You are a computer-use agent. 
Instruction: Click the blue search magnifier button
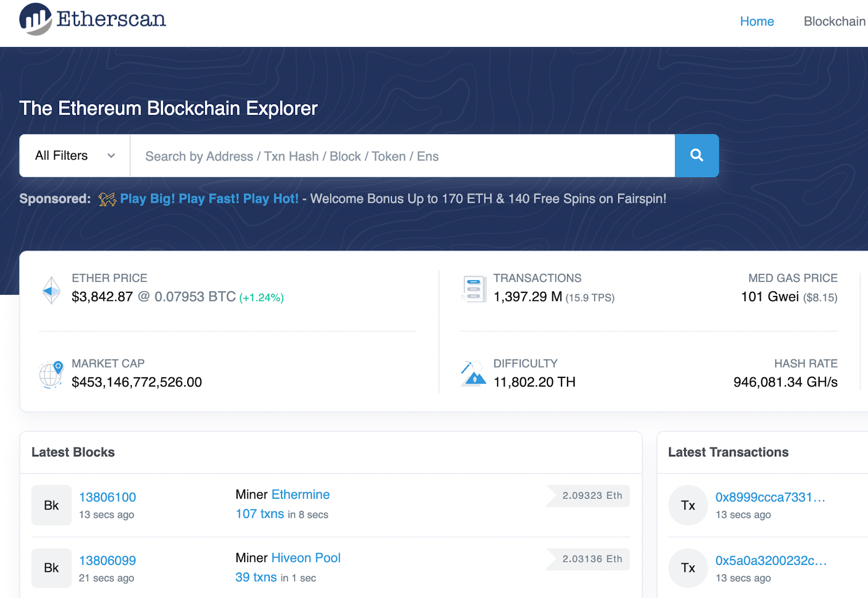pos(697,156)
